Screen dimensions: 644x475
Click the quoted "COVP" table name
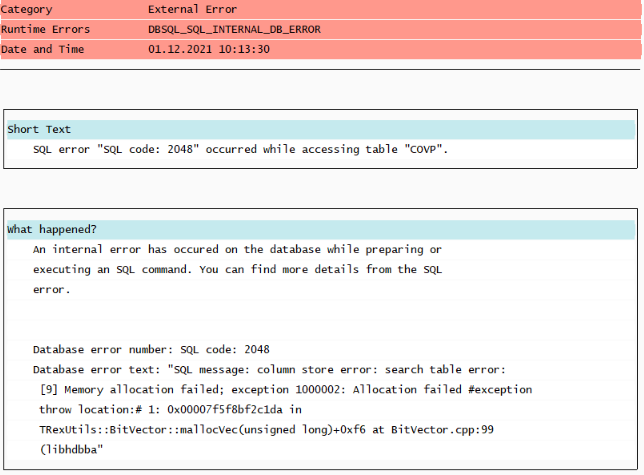click(423, 149)
